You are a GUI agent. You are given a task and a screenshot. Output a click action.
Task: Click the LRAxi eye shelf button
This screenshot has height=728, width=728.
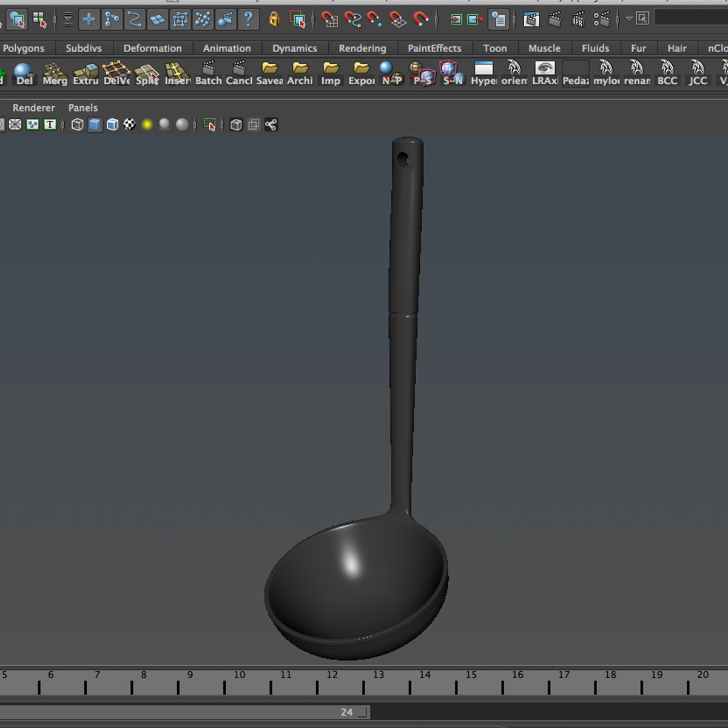(545, 73)
